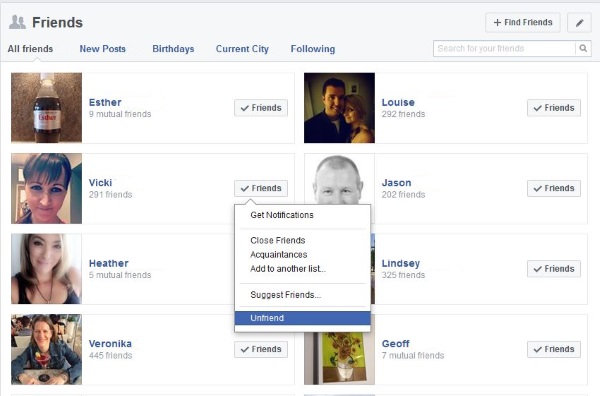Click the pencil edit icon button
This screenshot has width=600, height=396.
[x=579, y=23]
